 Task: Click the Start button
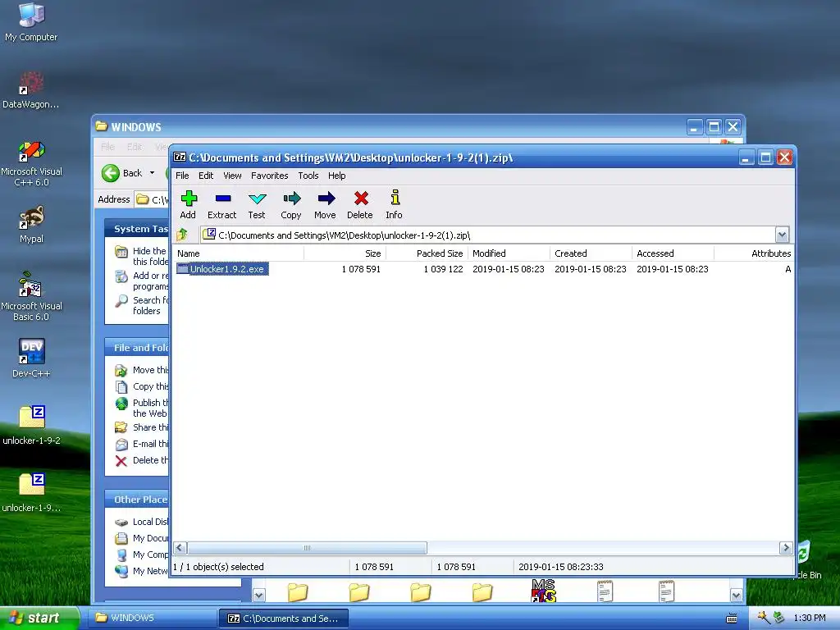39,619
